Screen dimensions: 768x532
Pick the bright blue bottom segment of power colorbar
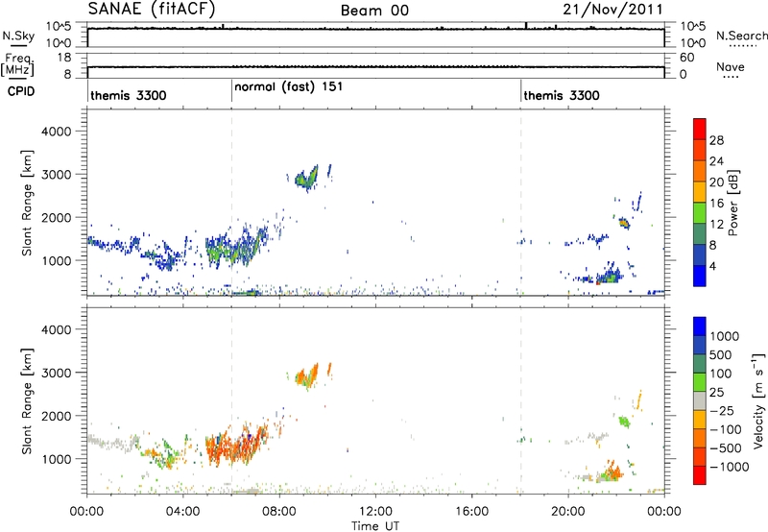pos(700,276)
